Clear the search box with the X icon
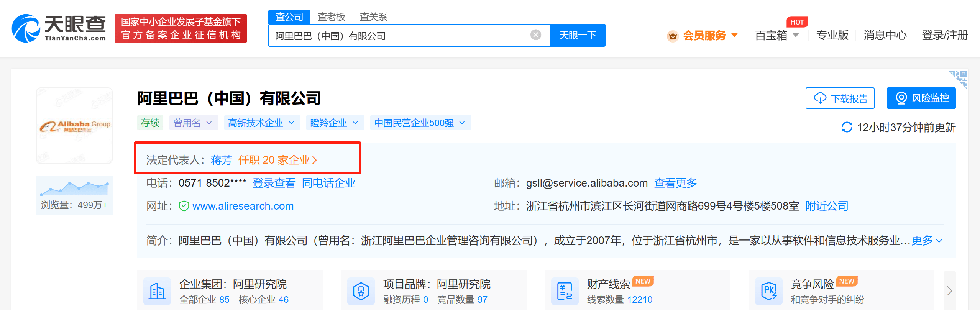980x310 pixels. click(x=535, y=35)
